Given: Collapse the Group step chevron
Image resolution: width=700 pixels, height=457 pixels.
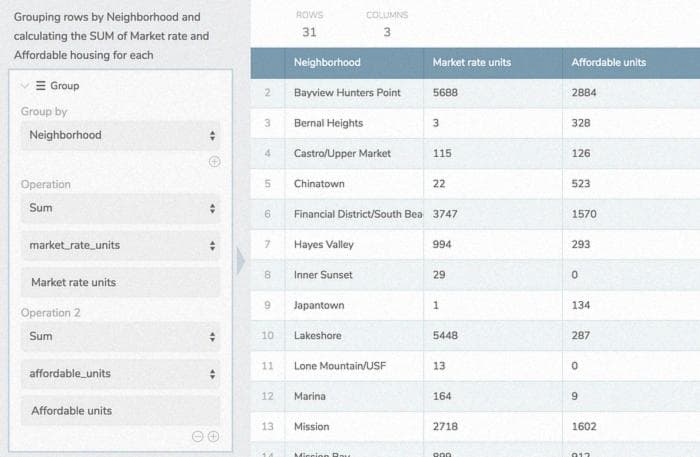Looking at the screenshot, I should (x=25, y=86).
